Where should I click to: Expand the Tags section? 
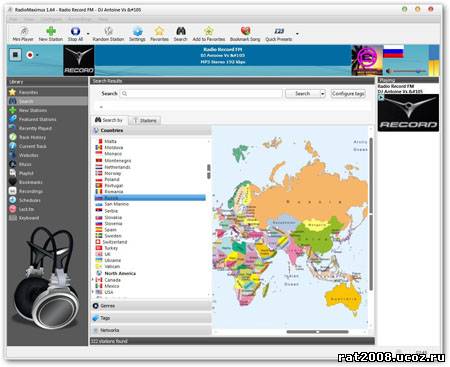tap(151, 318)
